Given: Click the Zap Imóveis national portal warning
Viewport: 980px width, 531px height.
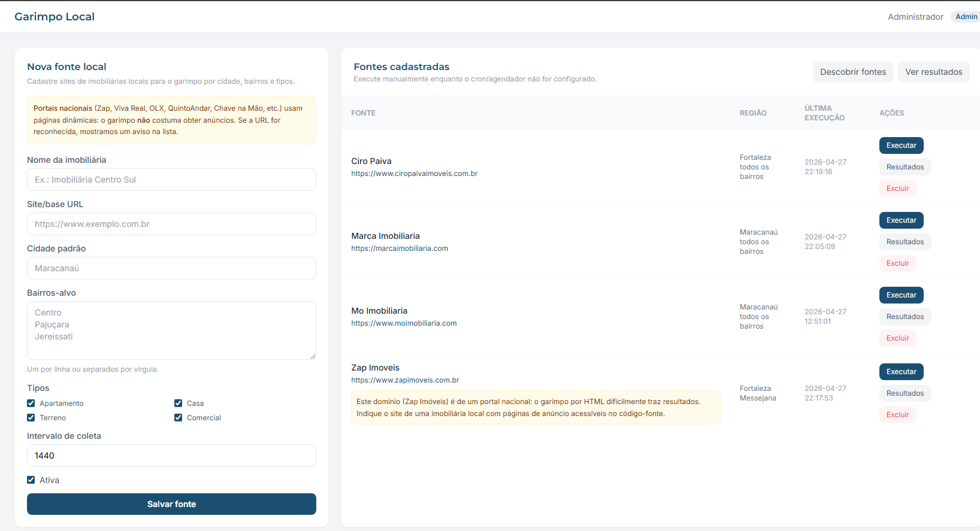Looking at the screenshot, I should pyautogui.click(x=536, y=408).
